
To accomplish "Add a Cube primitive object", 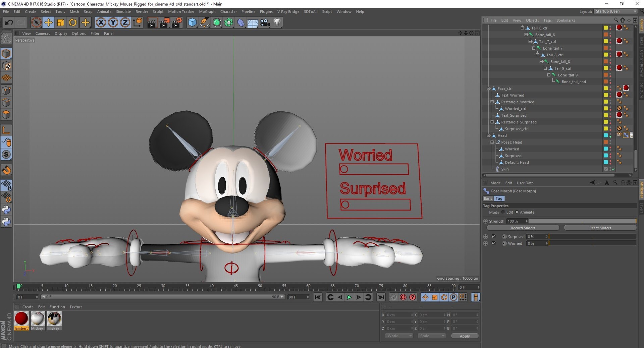I will (x=192, y=22).
